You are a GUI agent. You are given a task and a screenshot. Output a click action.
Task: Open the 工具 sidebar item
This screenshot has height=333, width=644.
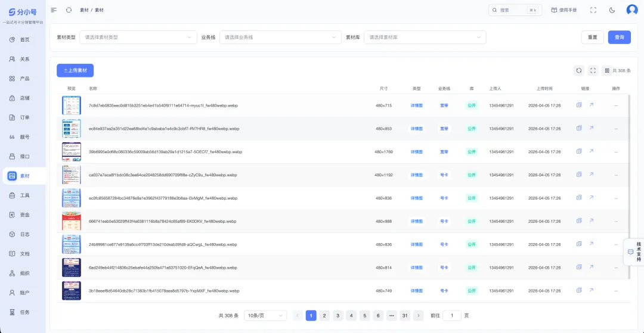23,195
